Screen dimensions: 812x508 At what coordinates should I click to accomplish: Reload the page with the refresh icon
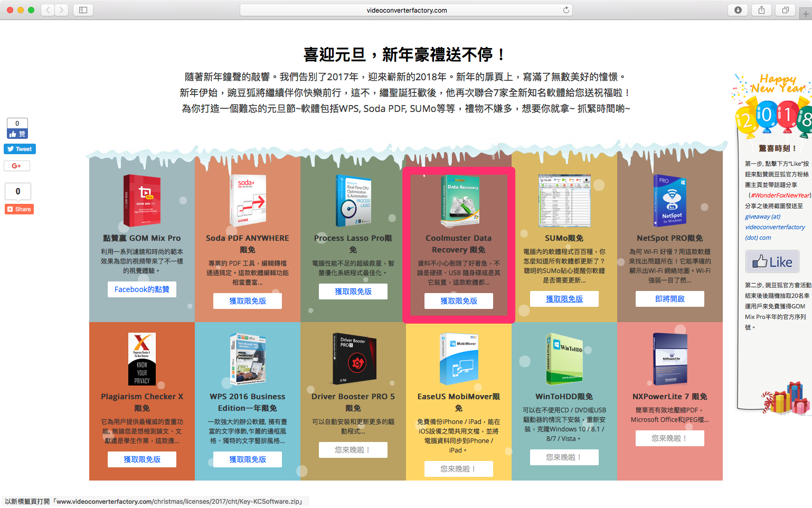point(566,10)
